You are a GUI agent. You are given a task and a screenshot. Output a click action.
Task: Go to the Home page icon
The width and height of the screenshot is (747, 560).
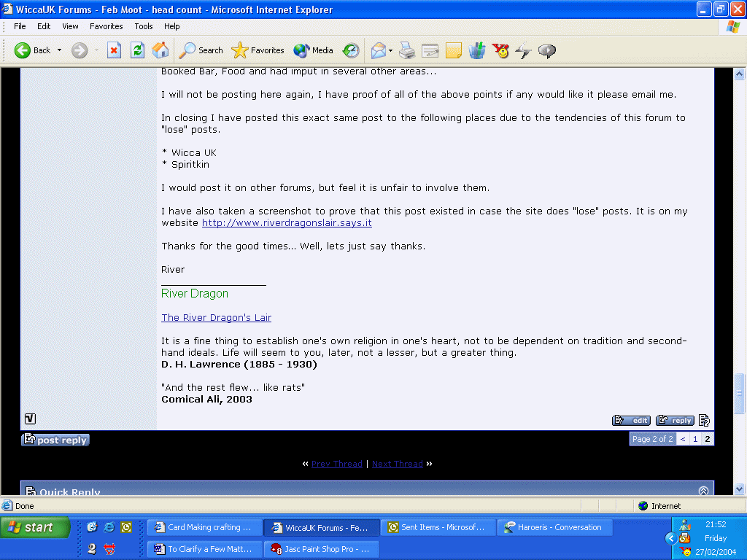click(x=160, y=50)
